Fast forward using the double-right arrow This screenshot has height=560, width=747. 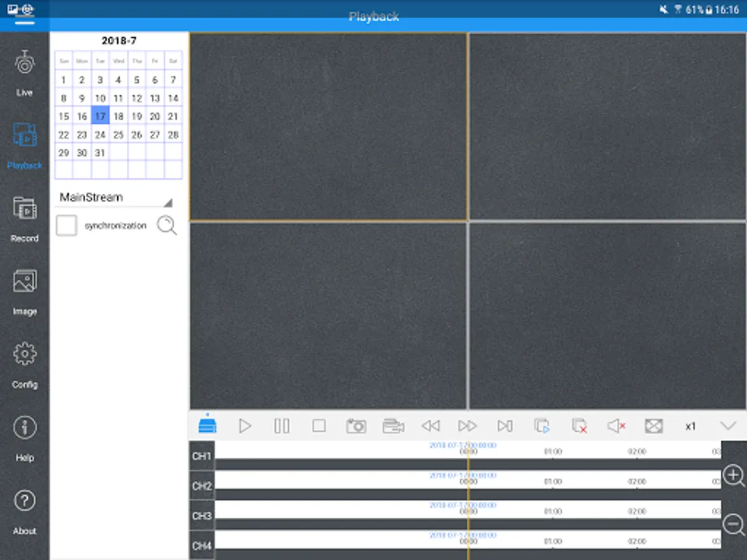tap(467, 426)
